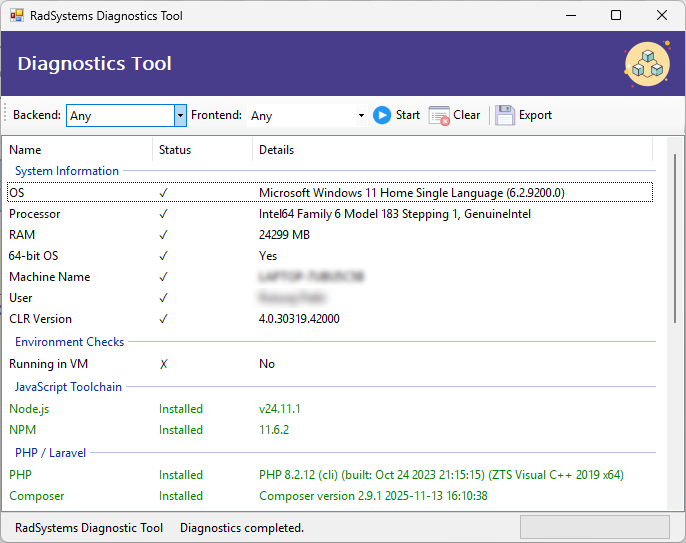Screen dimensions: 686x543
Task: Maximize the RadSystems Diagnostics Tool window
Action: (x=616, y=16)
